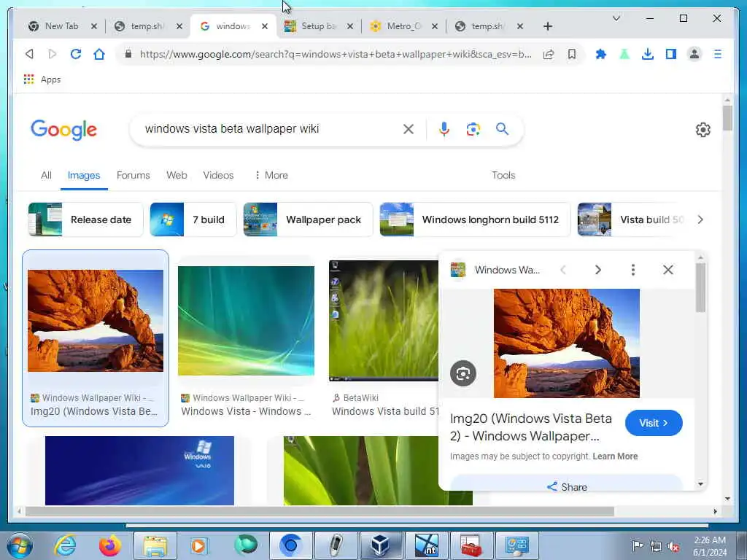This screenshot has height=560, width=747.
Task: Advance the suggestion chips with right chevron
Action: coord(700,219)
